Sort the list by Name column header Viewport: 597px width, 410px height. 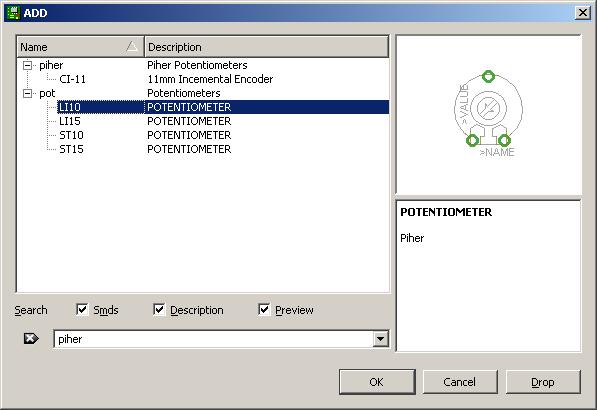80,47
